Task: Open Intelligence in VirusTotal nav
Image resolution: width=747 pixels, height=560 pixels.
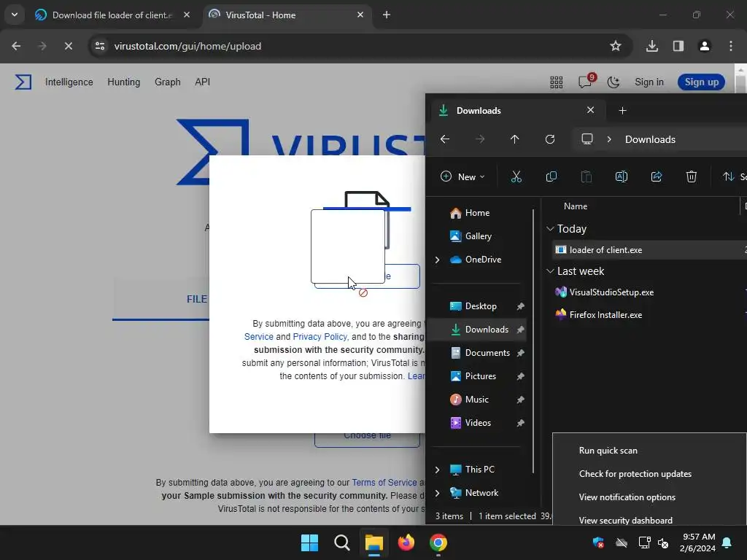Action: click(69, 82)
